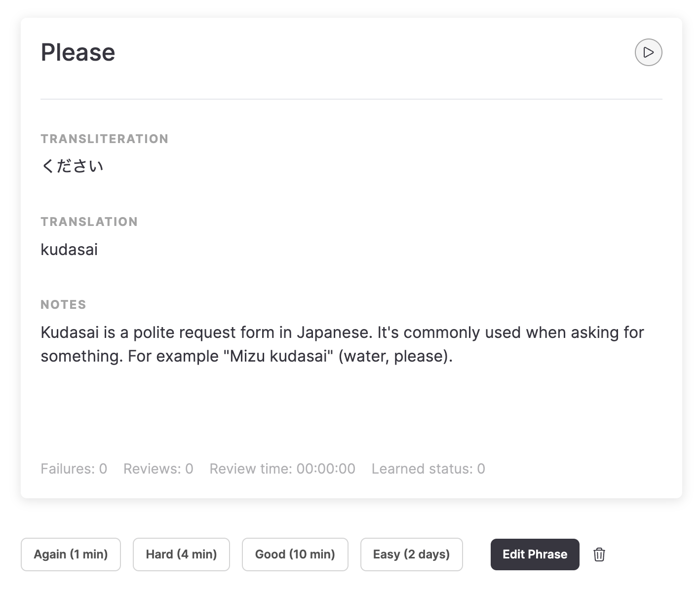The height and width of the screenshot is (591, 700).
Task: Delete this phrase with trash icon
Action: [x=599, y=554]
